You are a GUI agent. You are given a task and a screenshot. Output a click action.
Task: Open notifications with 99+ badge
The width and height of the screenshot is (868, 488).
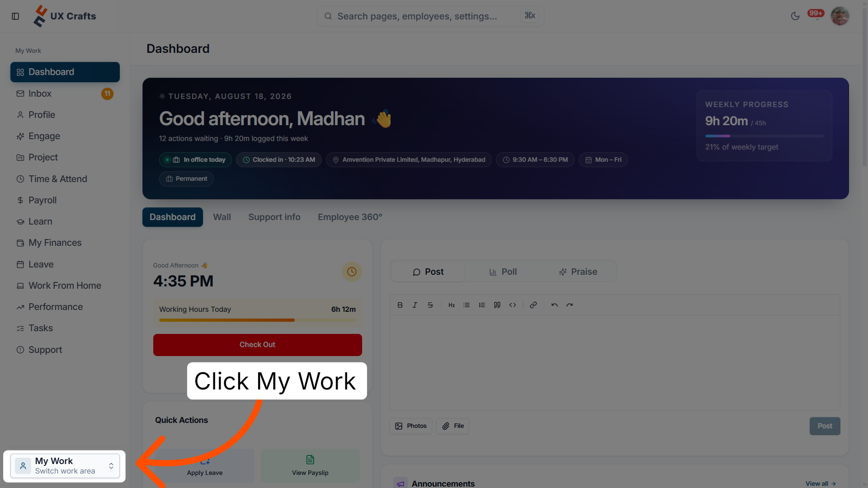[816, 15]
